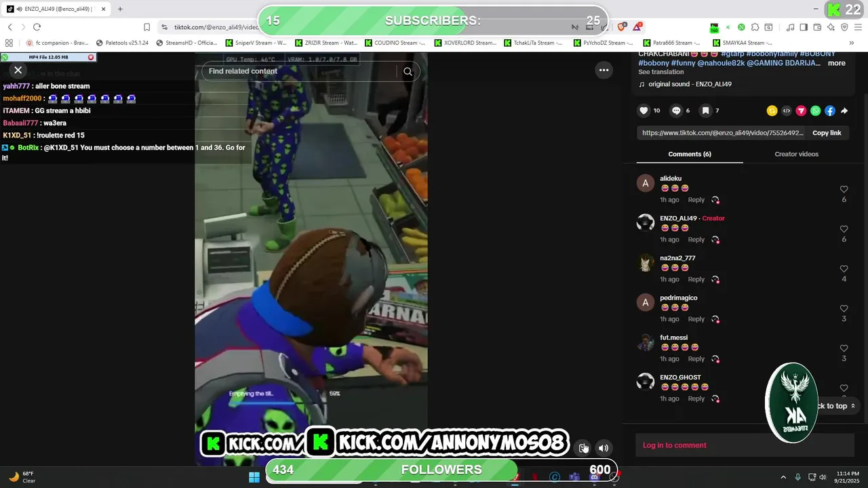Open a new browser tab
The image size is (868, 488).
tap(120, 9)
